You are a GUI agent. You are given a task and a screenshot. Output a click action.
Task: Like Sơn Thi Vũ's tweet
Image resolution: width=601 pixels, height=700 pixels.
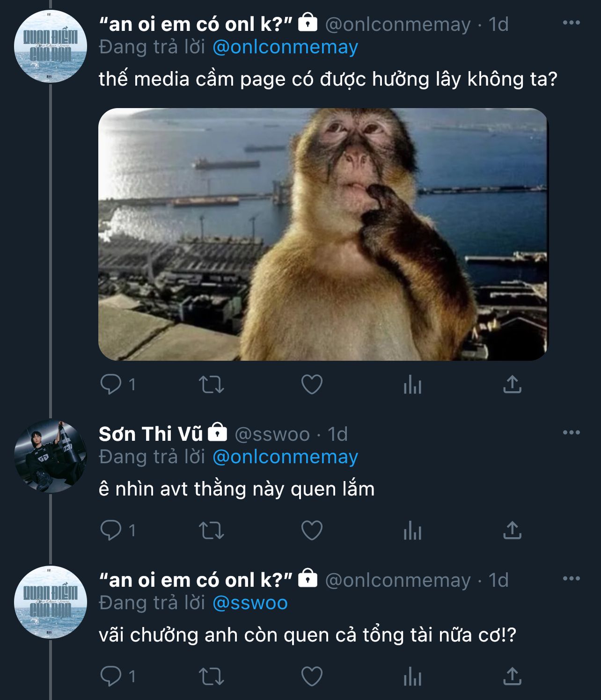click(312, 531)
